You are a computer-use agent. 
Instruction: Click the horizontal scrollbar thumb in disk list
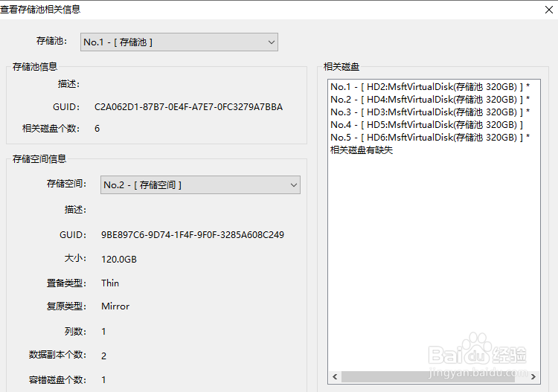pos(428,376)
